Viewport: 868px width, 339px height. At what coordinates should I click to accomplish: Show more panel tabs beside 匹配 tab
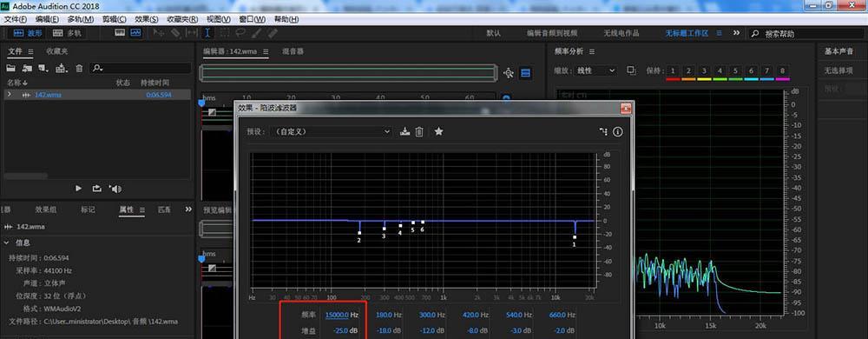click(188, 209)
